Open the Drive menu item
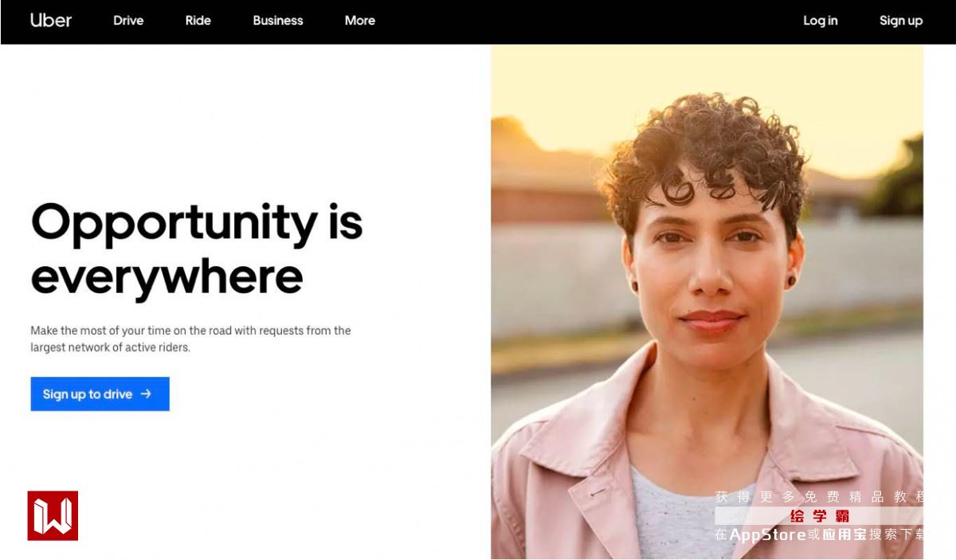This screenshot has height=560, width=956. (x=128, y=21)
